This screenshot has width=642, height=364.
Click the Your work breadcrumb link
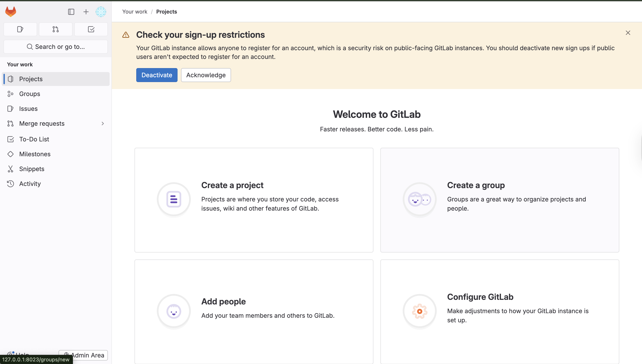click(135, 12)
